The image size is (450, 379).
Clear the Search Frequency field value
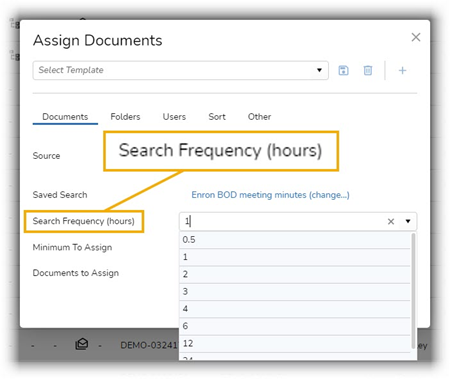coord(391,221)
